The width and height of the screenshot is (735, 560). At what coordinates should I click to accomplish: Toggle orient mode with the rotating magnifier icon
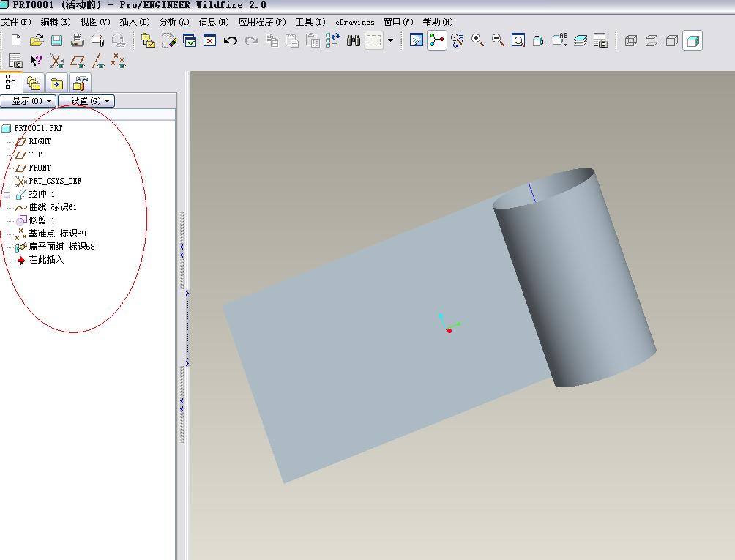click(x=457, y=40)
